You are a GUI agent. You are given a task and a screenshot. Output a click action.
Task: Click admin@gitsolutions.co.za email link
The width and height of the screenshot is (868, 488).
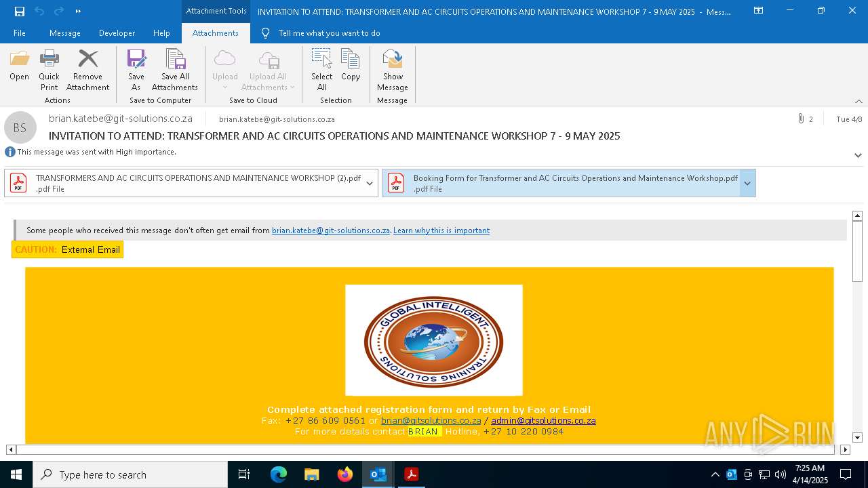(x=543, y=420)
